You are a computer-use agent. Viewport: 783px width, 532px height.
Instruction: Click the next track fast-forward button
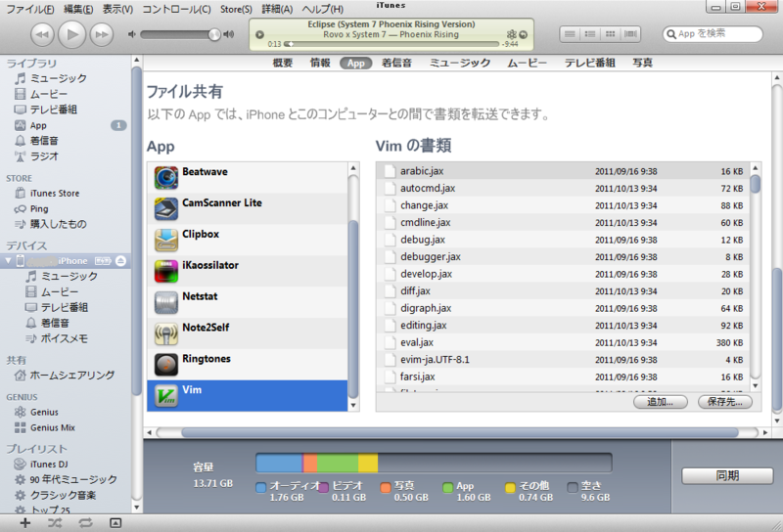102,34
